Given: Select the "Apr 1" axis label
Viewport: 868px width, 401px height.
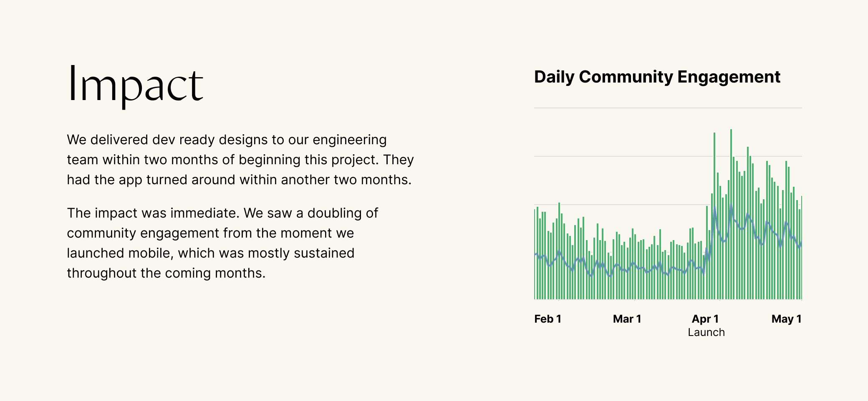Looking at the screenshot, I should pos(705,319).
